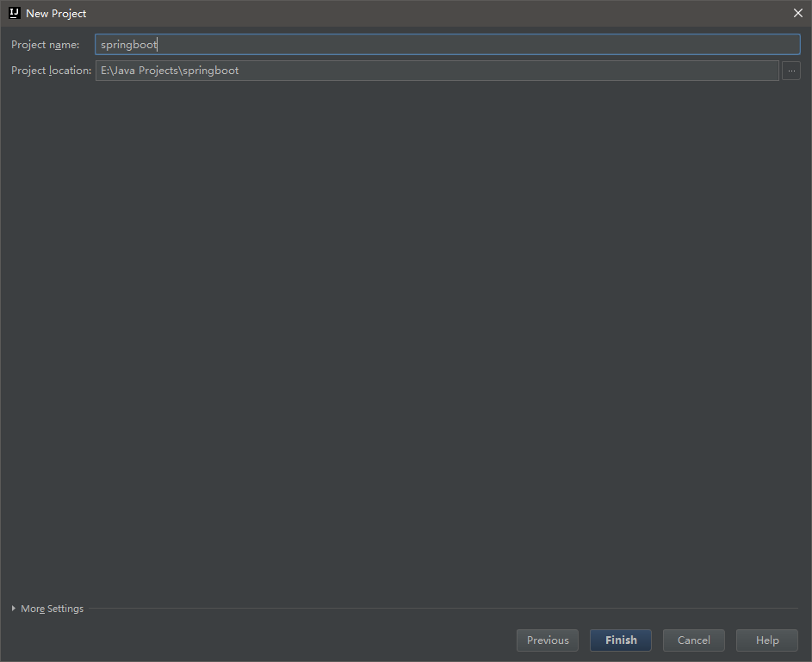This screenshot has width=812, height=662.
Task: Expand the More Settings section
Action: click(x=47, y=609)
